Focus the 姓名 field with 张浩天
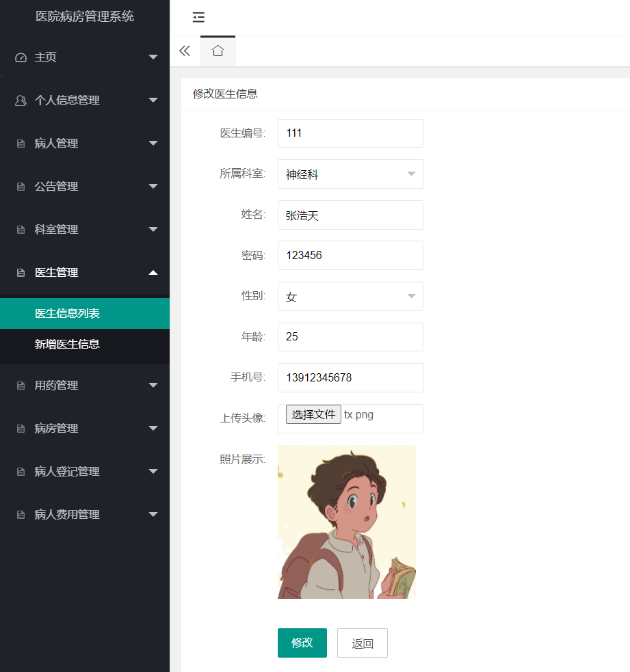Viewport: 630px width, 672px height. pyautogui.click(x=350, y=215)
